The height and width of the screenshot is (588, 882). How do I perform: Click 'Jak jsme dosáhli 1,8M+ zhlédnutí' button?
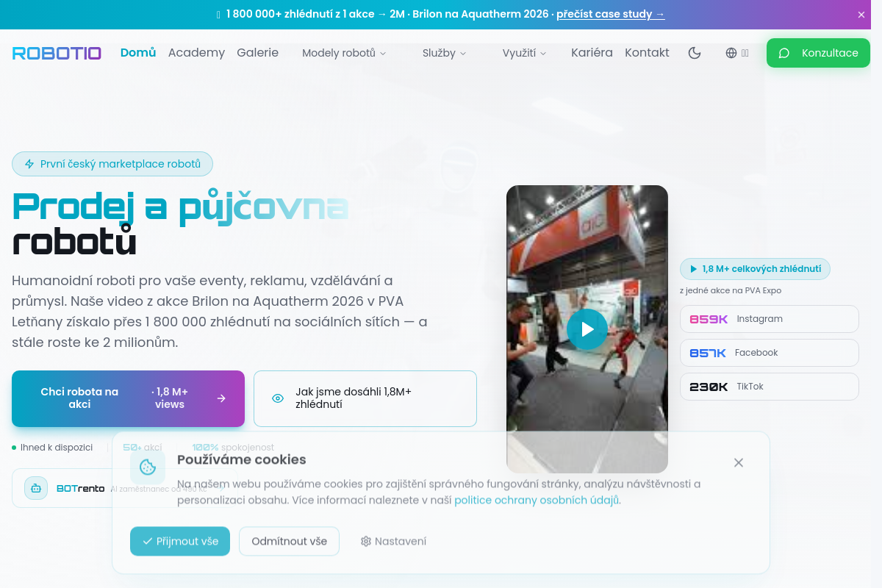tap(365, 398)
